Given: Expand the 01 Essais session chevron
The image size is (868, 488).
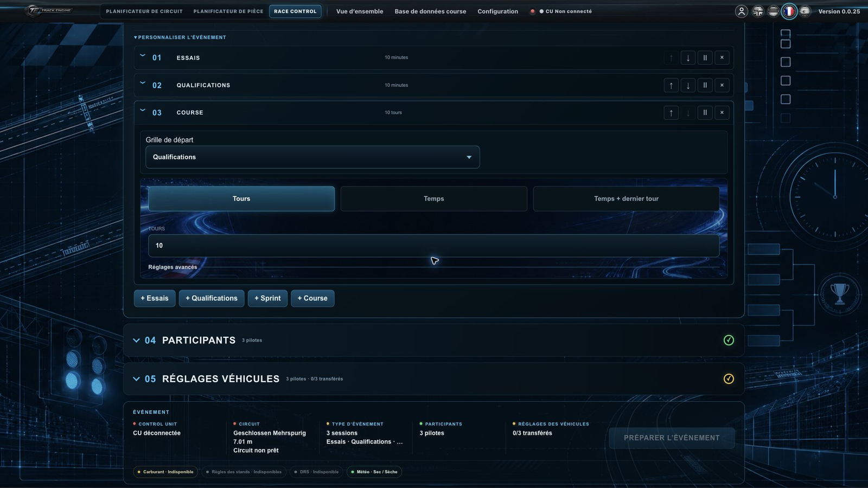Looking at the screenshot, I should (x=143, y=55).
